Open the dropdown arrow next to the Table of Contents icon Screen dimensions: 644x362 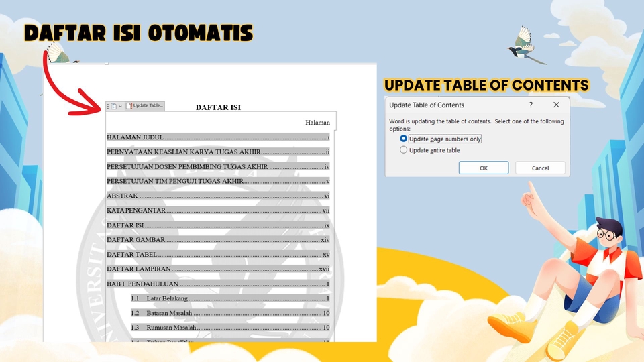120,106
